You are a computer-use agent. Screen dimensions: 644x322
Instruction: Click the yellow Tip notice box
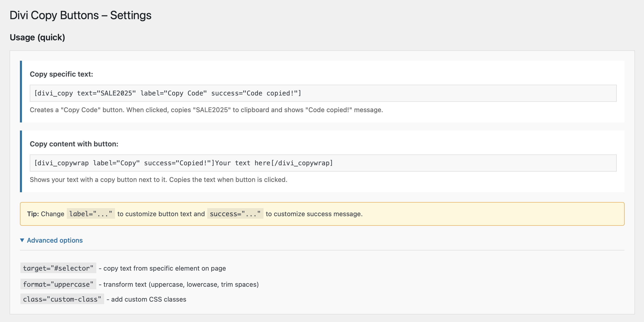pyautogui.click(x=479, y=214)
